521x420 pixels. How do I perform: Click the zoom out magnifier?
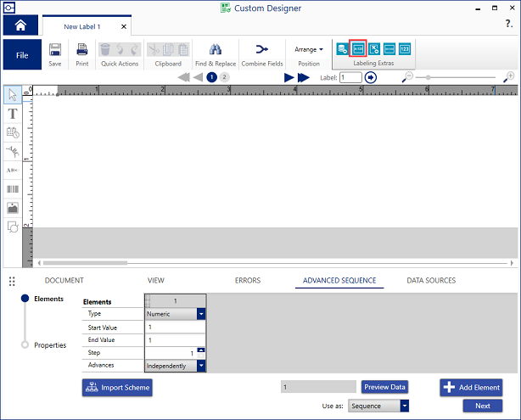407,77
